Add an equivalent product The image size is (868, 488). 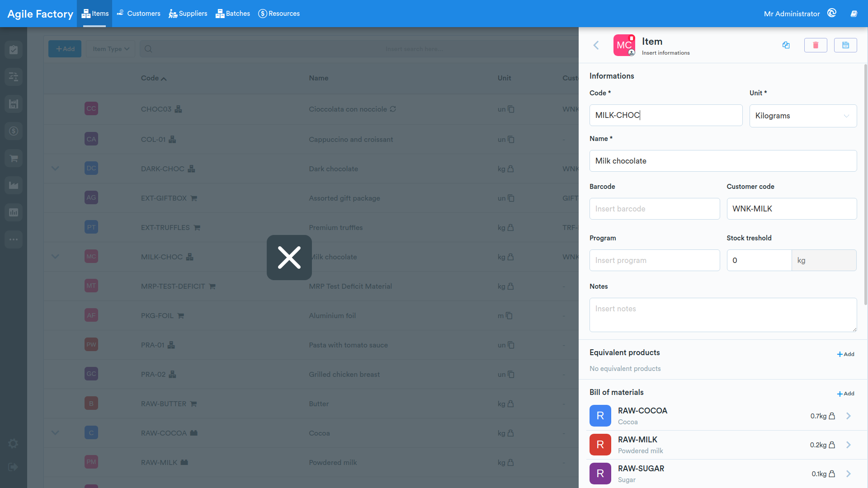[x=845, y=354]
